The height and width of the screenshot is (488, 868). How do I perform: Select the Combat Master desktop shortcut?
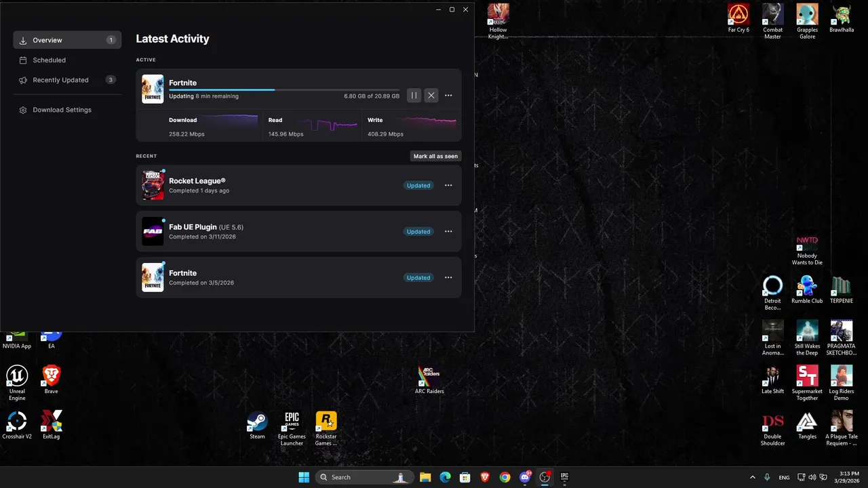(773, 21)
